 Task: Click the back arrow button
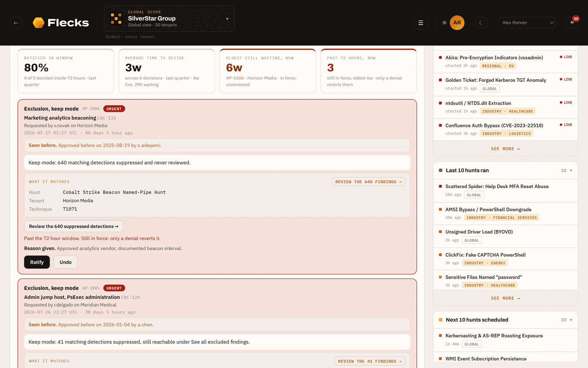point(16,23)
